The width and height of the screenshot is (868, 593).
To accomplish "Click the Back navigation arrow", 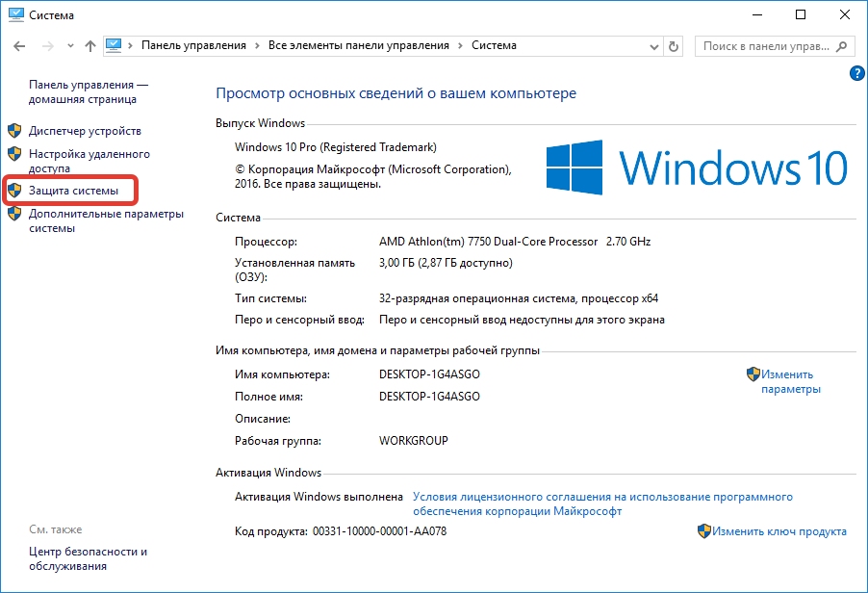I will [x=20, y=45].
